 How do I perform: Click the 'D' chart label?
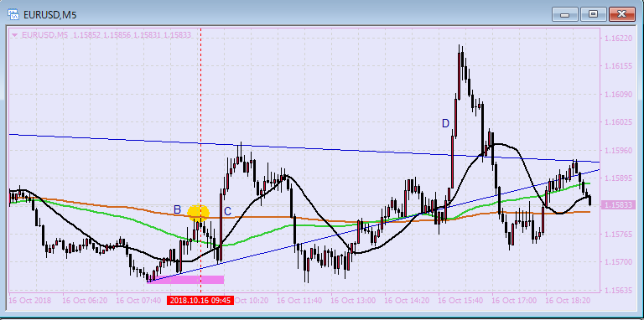click(x=445, y=123)
